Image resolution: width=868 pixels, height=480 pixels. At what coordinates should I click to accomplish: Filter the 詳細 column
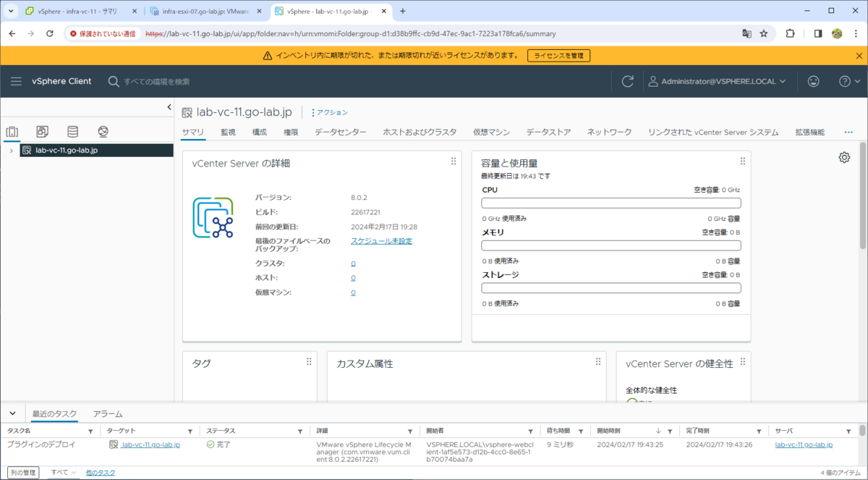tap(410, 431)
